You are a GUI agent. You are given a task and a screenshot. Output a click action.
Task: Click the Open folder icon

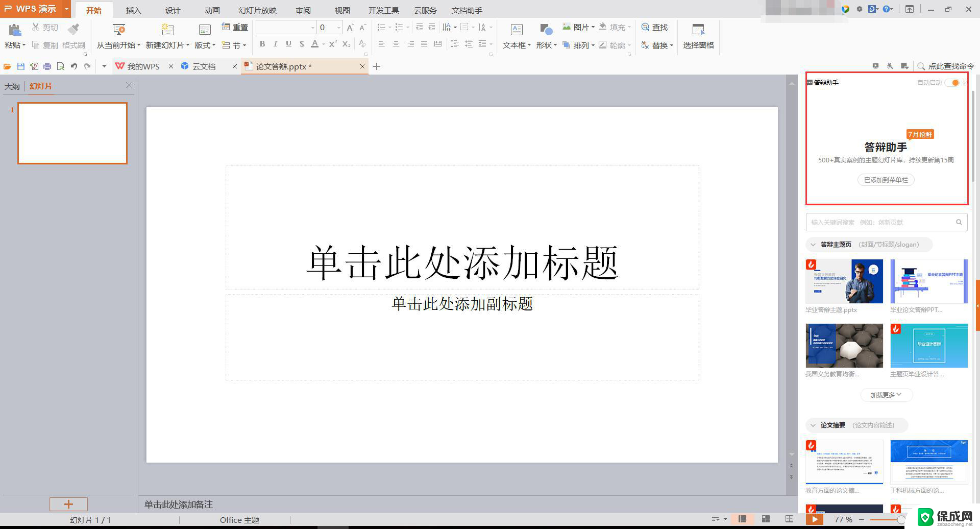pos(7,66)
